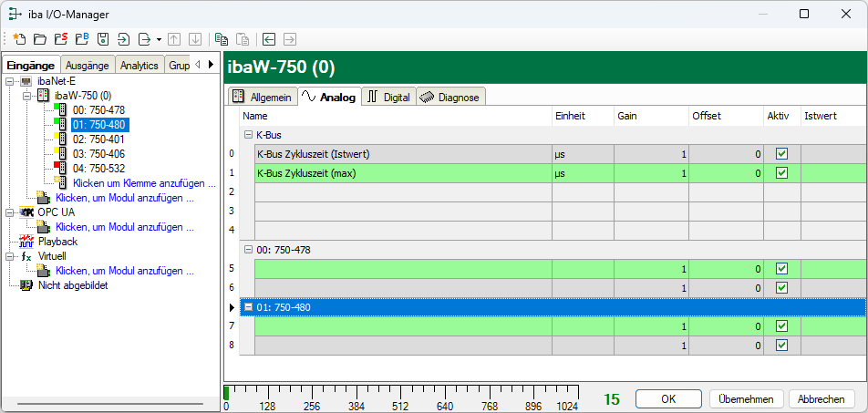The image size is (868, 413).
Task: Open the Allgemein tab
Action: 263,98
